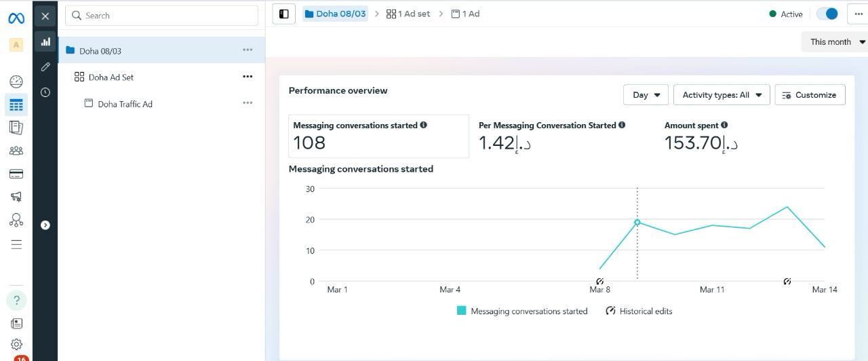The height and width of the screenshot is (361, 868).
Task: Open the Help question mark icon
Action: (x=16, y=300)
